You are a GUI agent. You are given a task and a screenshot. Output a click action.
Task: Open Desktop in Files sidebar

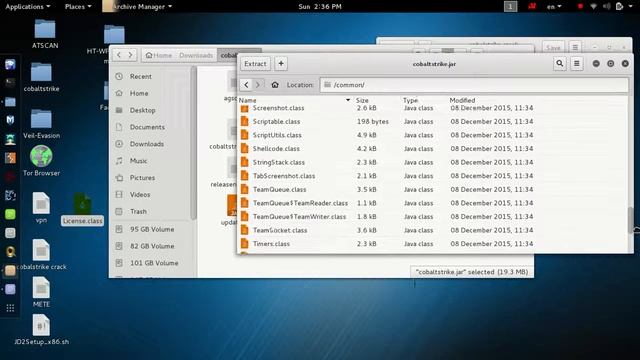(151, 110)
